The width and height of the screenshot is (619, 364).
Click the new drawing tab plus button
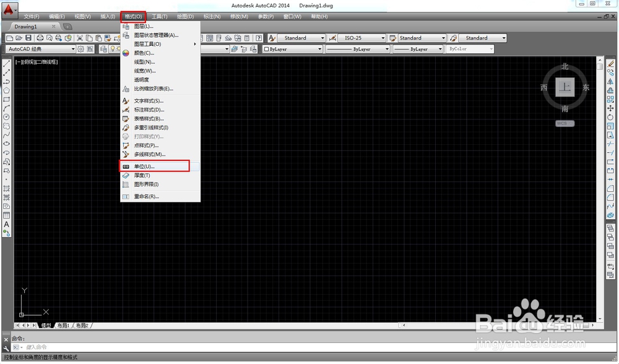coord(67,27)
